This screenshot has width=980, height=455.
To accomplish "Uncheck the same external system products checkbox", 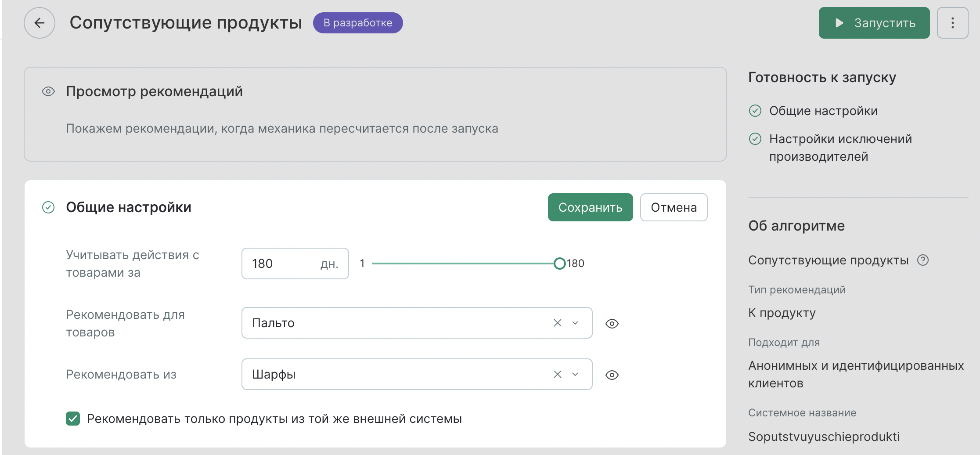I will pyautogui.click(x=73, y=419).
